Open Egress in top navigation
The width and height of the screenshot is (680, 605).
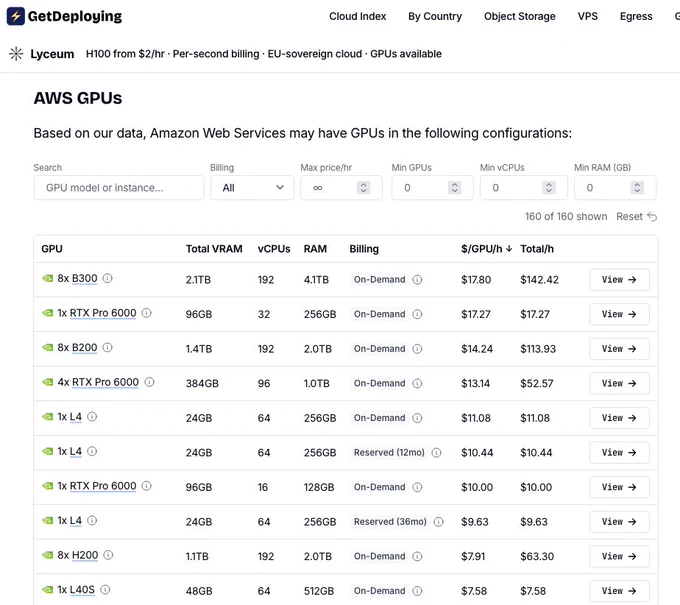(x=636, y=16)
